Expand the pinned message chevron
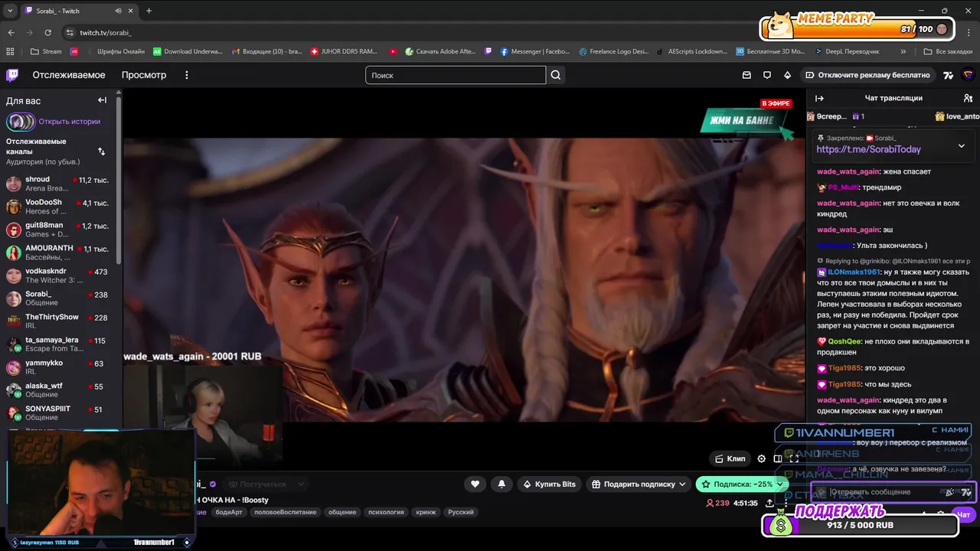980x551 pixels. pyautogui.click(x=962, y=146)
